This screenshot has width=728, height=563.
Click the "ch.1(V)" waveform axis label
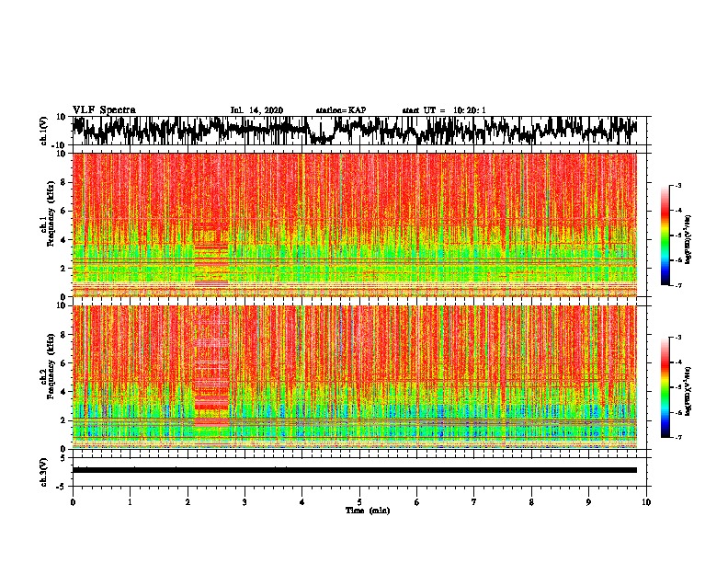pos(44,131)
